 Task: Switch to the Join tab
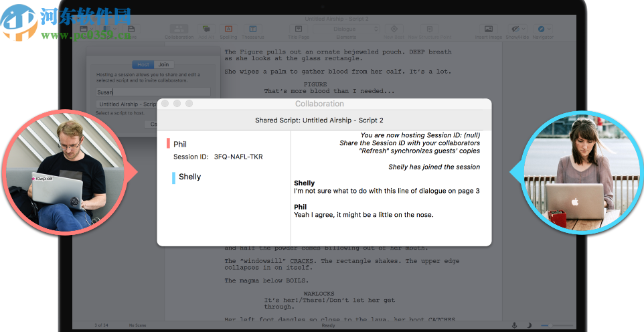coord(163,64)
